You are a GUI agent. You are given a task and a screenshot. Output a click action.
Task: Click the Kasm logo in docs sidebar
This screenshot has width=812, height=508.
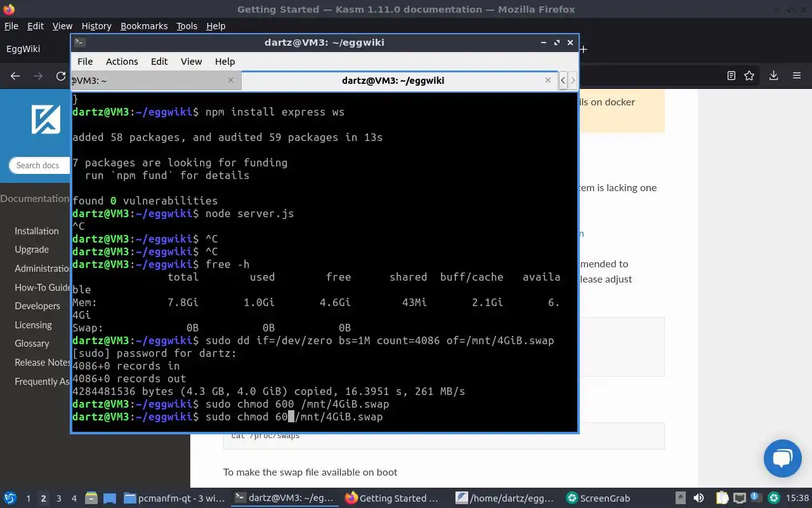[x=46, y=119]
